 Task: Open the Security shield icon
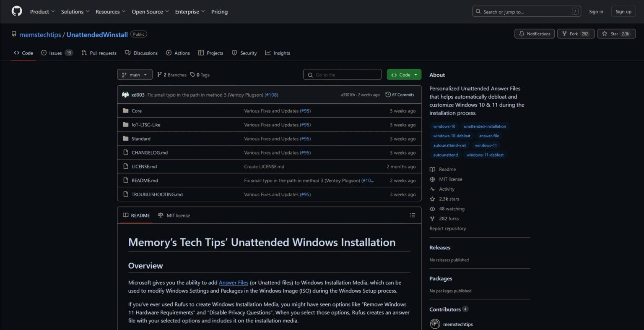[x=234, y=53]
